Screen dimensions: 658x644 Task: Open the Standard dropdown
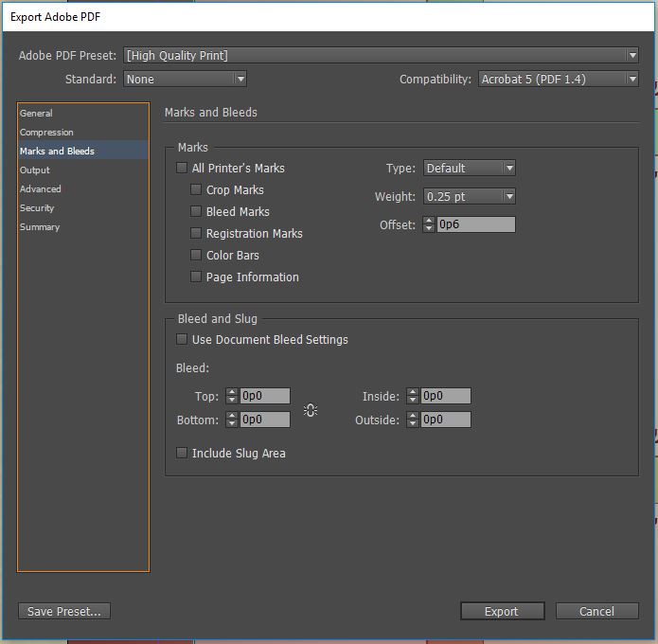185,80
